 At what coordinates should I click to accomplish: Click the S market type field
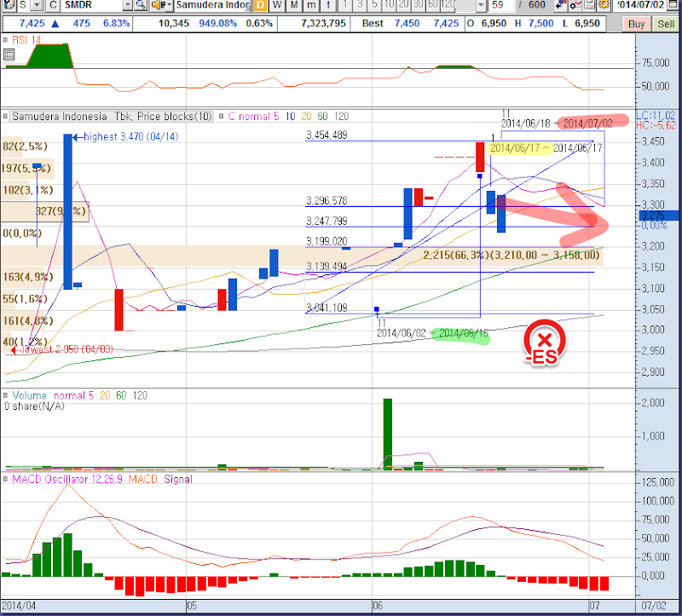pyautogui.click(x=25, y=5)
